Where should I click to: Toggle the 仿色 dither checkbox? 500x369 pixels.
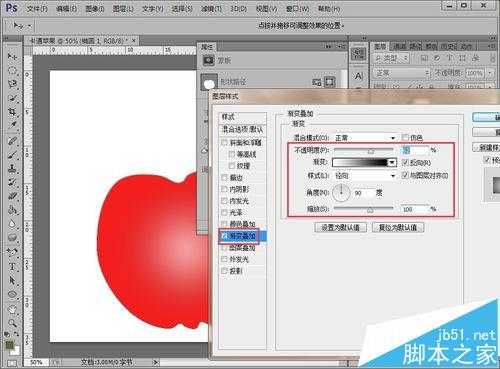405,137
